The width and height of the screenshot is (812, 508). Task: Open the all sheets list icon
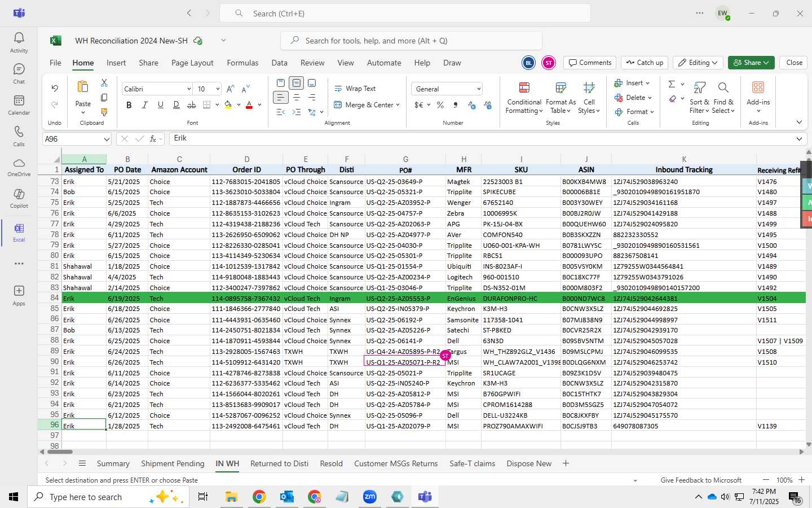point(82,463)
